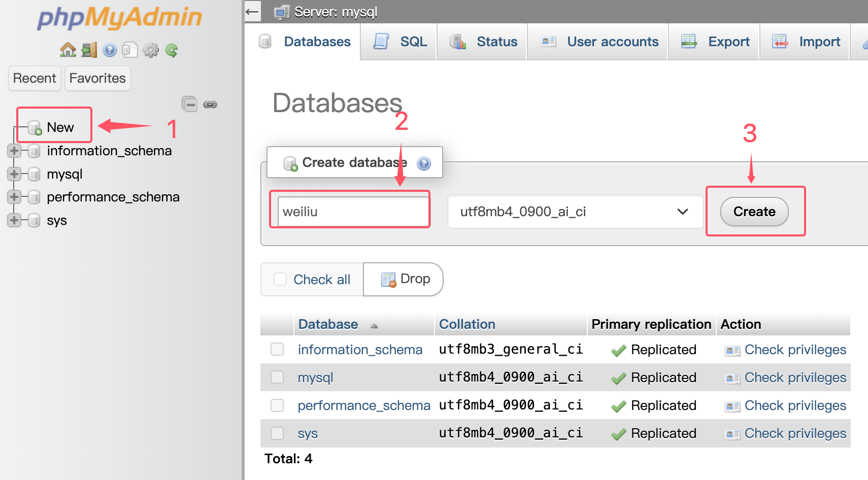Click the log out door icon
Image resolution: width=868 pixels, height=480 pixels.
89,50
